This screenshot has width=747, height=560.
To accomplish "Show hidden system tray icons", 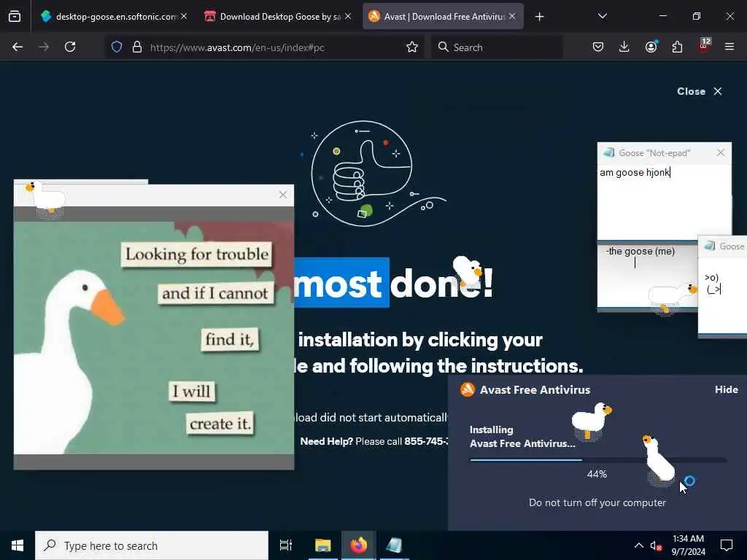I will pos(638,545).
